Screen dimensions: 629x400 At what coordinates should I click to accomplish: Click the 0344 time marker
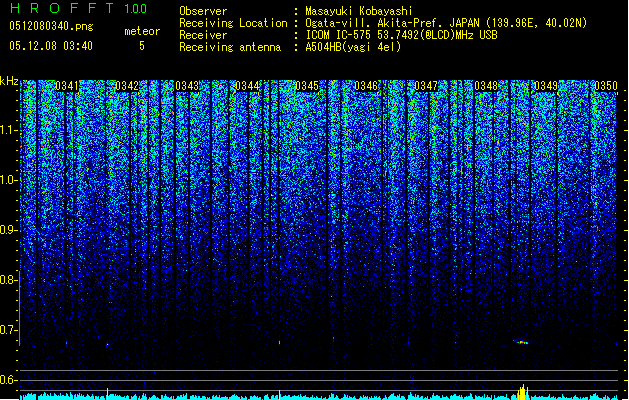tap(247, 86)
